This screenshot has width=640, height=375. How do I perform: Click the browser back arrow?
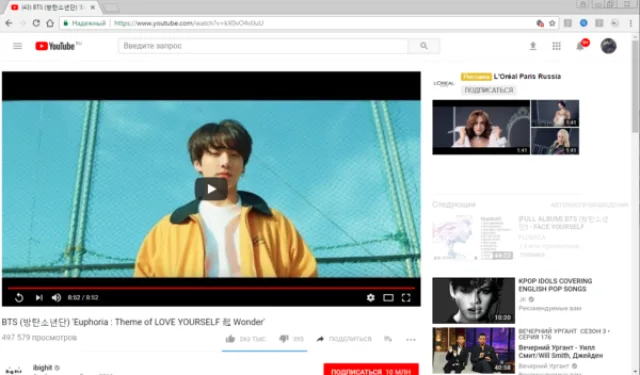point(9,23)
